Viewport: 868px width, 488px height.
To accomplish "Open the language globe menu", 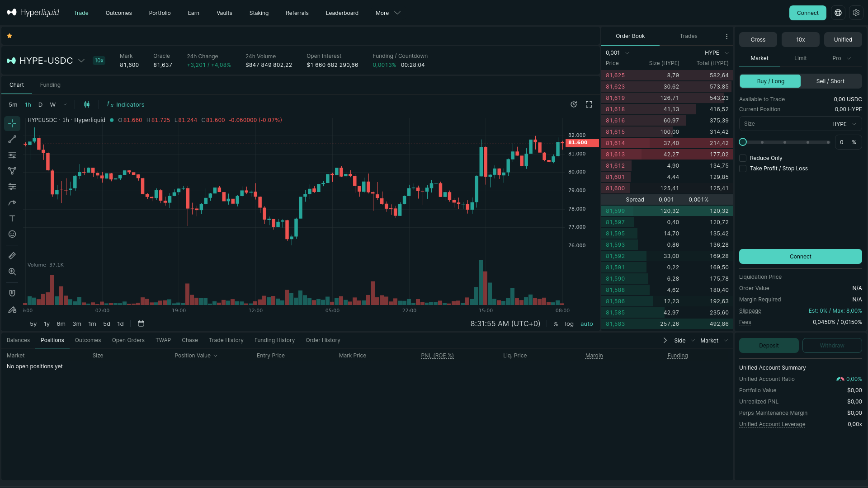I will [x=838, y=13].
